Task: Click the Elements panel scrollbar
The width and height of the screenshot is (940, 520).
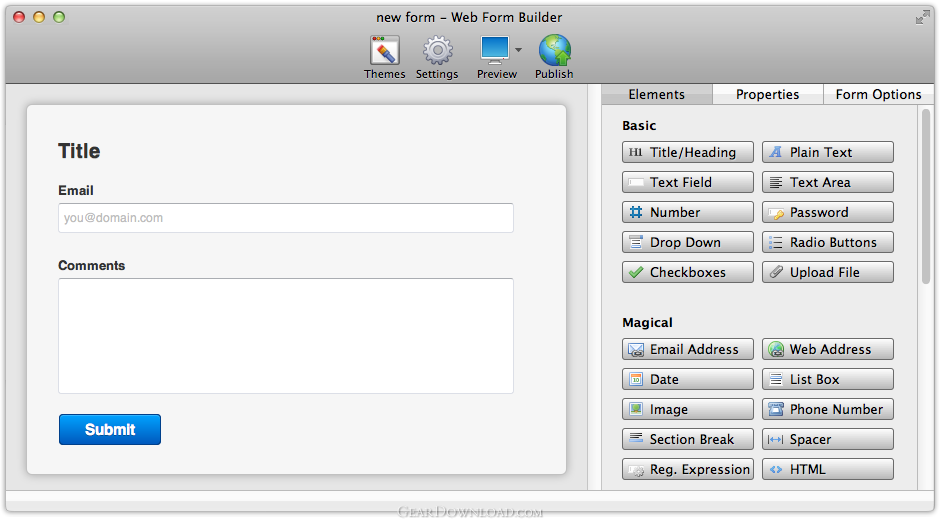Action: [x=926, y=197]
